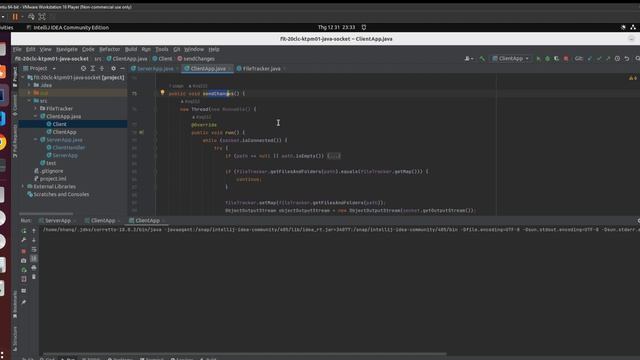Collapse the ClientApp.java node
The width and height of the screenshot is (640, 360).
[36, 116]
